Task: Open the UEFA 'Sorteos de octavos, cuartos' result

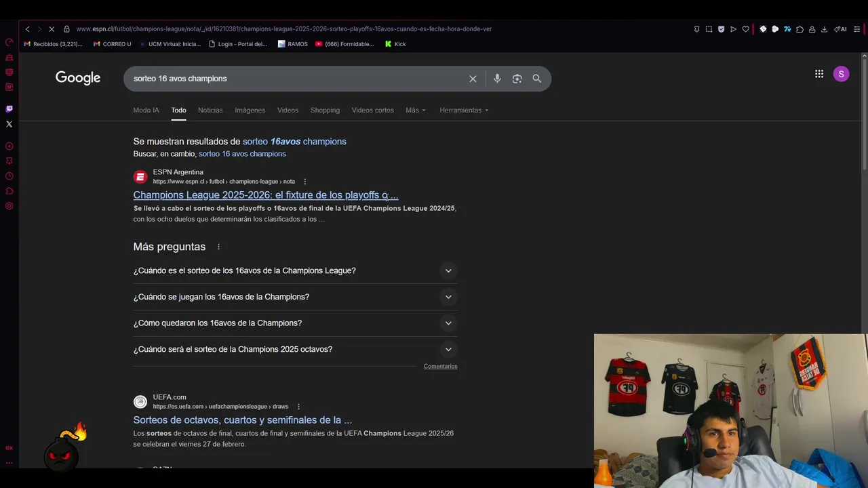Action: click(x=242, y=420)
